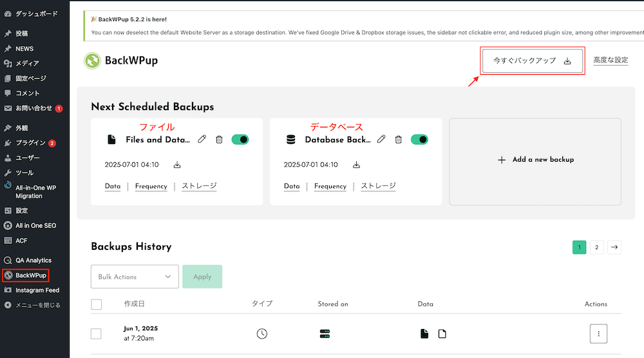Click the BackWPup logo icon
The height and width of the screenshot is (358, 644).
pyautogui.click(x=92, y=61)
